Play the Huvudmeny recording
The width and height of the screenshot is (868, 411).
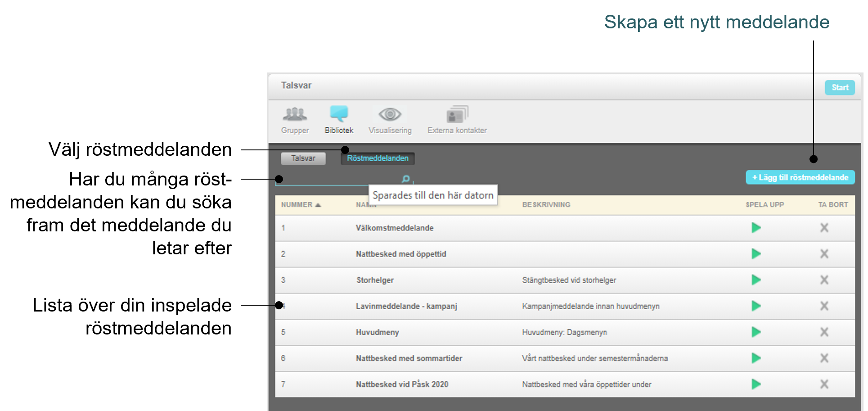[756, 332]
